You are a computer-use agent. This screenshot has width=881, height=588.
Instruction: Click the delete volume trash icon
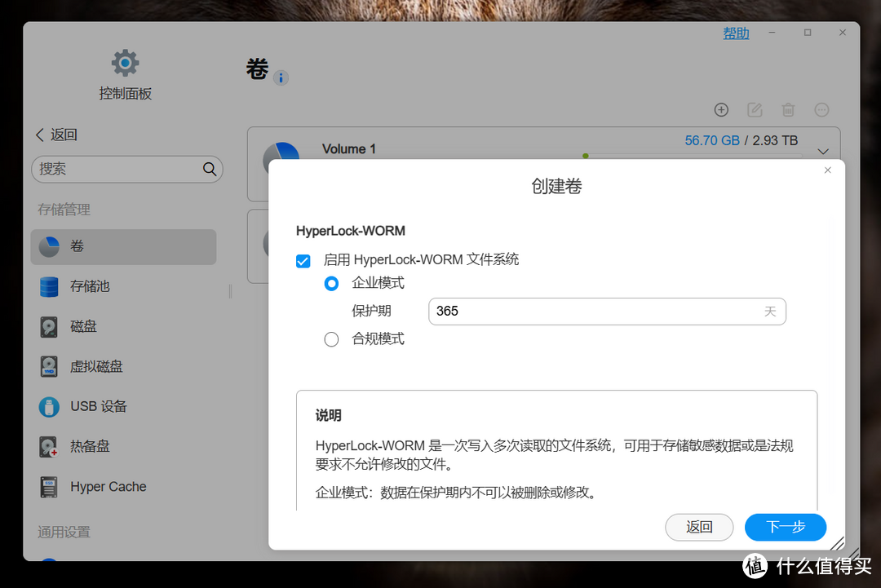(x=788, y=109)
